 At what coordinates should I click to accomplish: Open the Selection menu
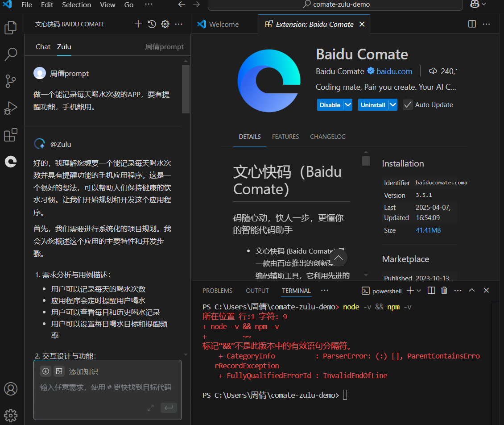coord(77,5)
